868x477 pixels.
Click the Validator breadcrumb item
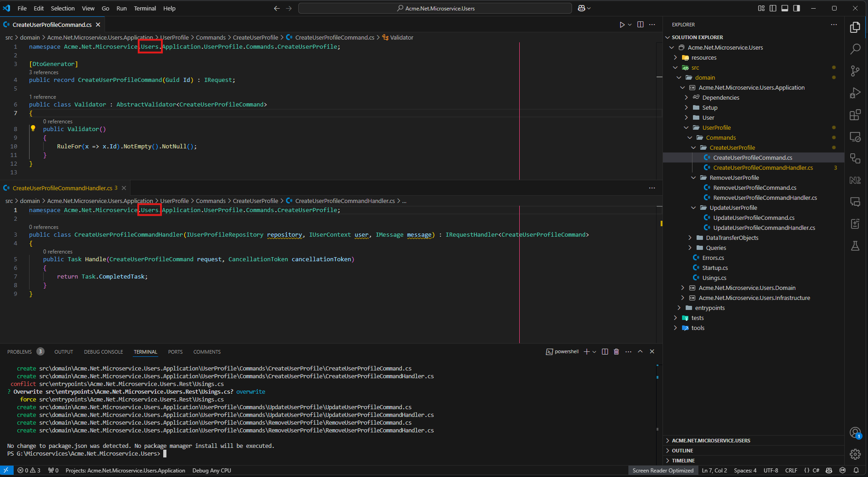(x=398, y=37)
